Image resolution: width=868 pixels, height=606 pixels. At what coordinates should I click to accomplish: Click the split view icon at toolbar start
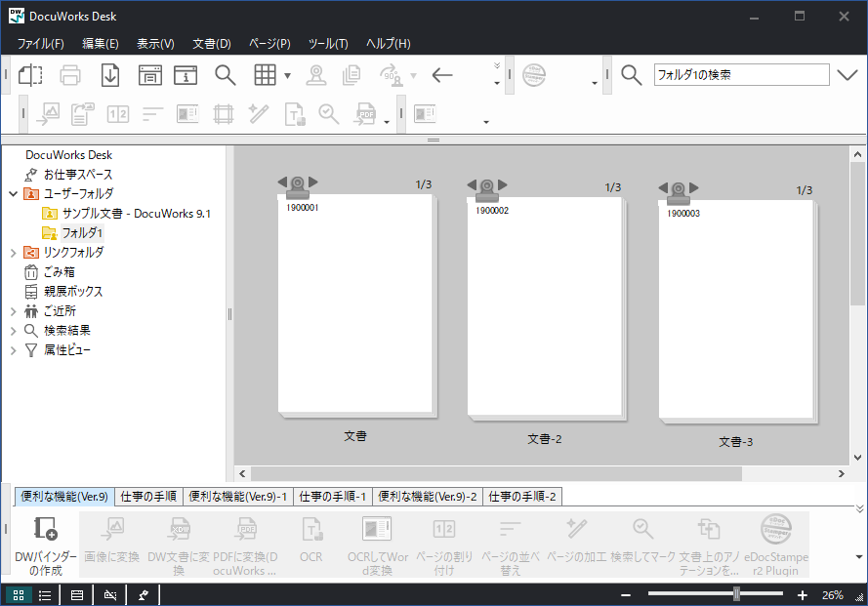[30, 75]
